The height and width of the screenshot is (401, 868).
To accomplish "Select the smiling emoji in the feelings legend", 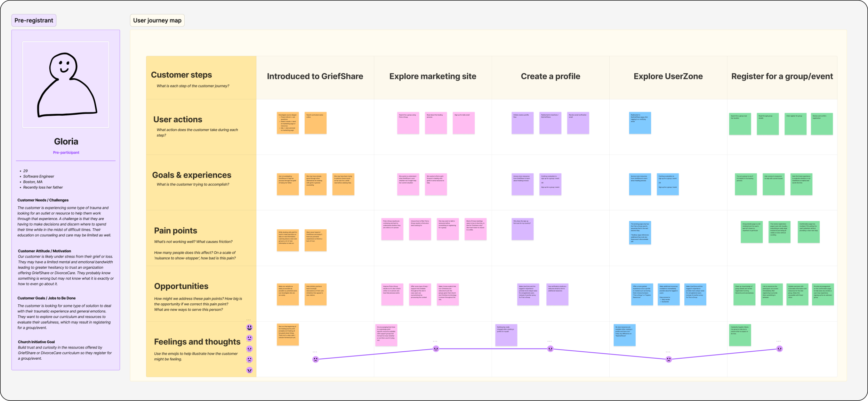I will (249, 338).
